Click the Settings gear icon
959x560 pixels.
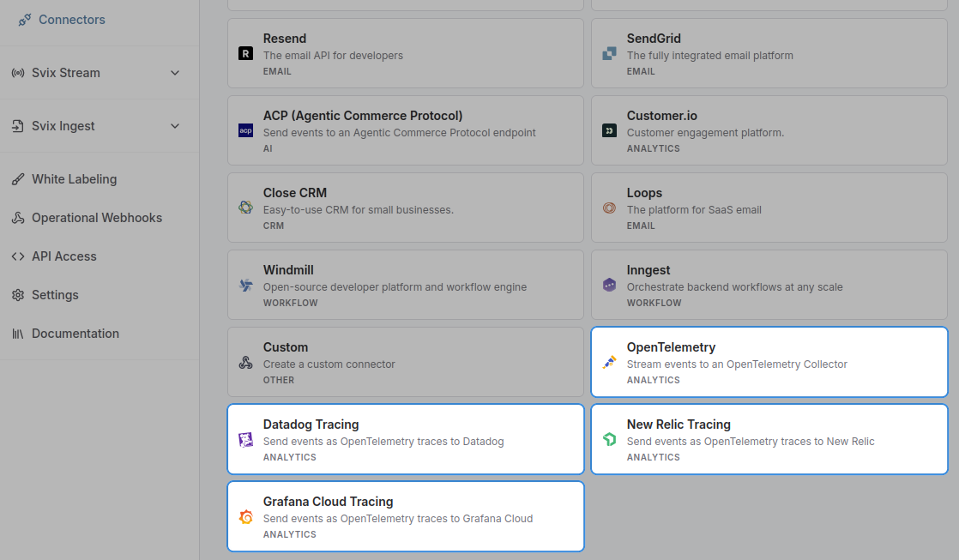tap(18, 295)
